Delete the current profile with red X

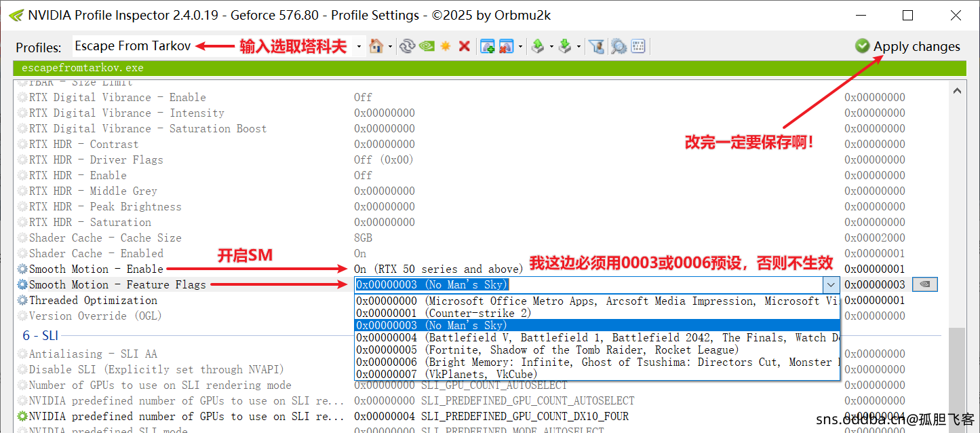click(465, 46)
